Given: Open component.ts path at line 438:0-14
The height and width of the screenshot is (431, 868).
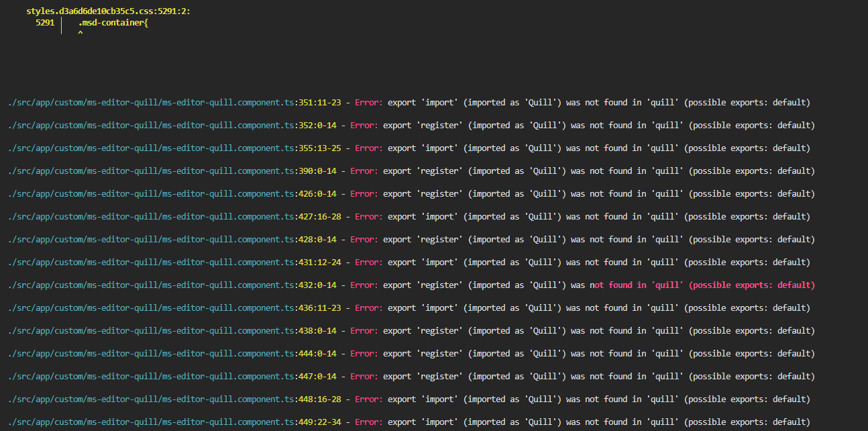Looking at the screenshot, I should pyautogui.click(x=172, y=331).
